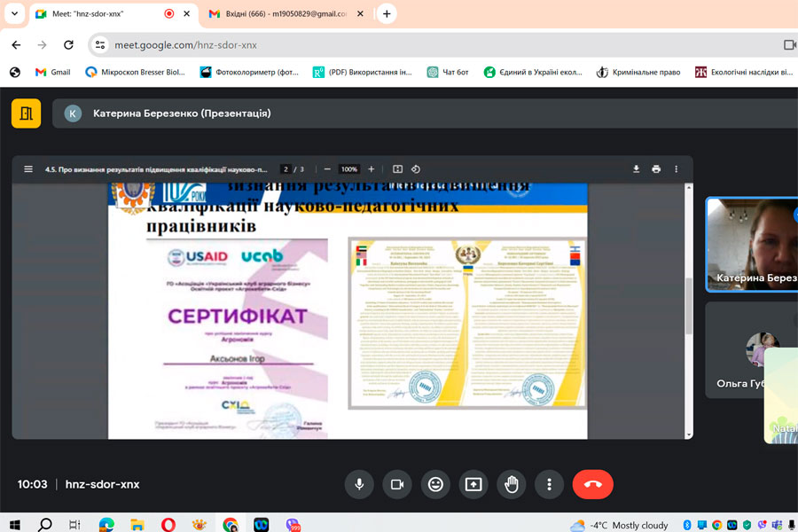798x532 pixels.
Task: Open the Єдиний в Україні екол bookmark
Action: 533,73
